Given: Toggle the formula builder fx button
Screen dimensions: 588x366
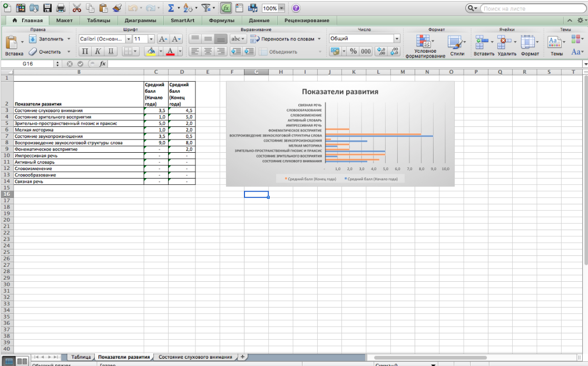Looking at the screenshot, I should click(226, 8).
